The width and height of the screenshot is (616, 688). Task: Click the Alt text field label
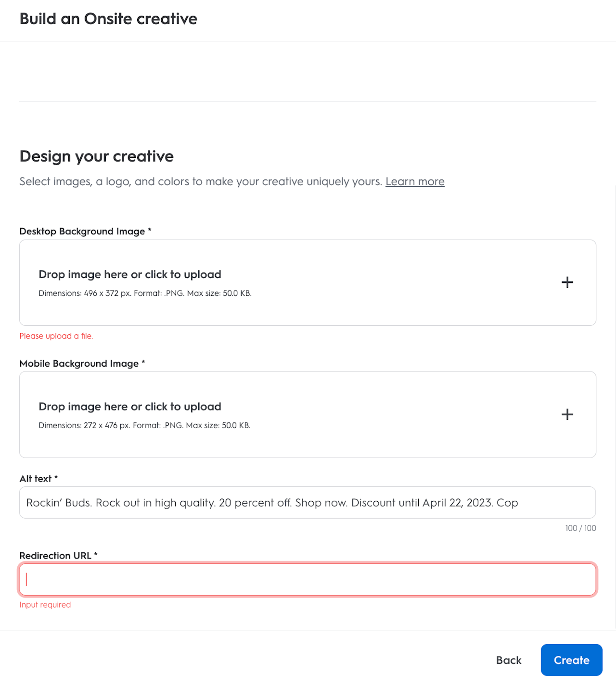pos(36,479)
